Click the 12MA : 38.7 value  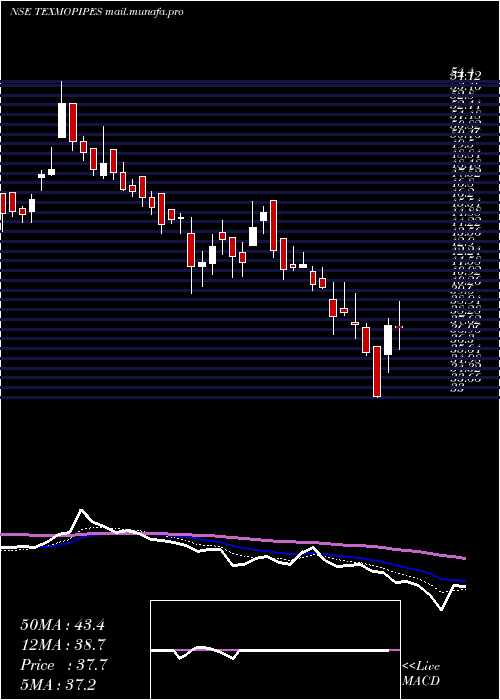pos(62,645)
